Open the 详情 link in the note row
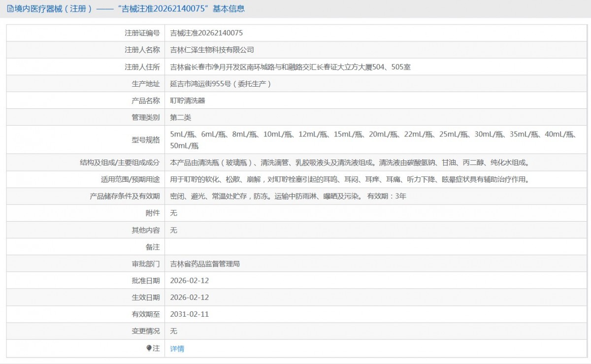The image size is (591, 364). [x=177, y=348]
